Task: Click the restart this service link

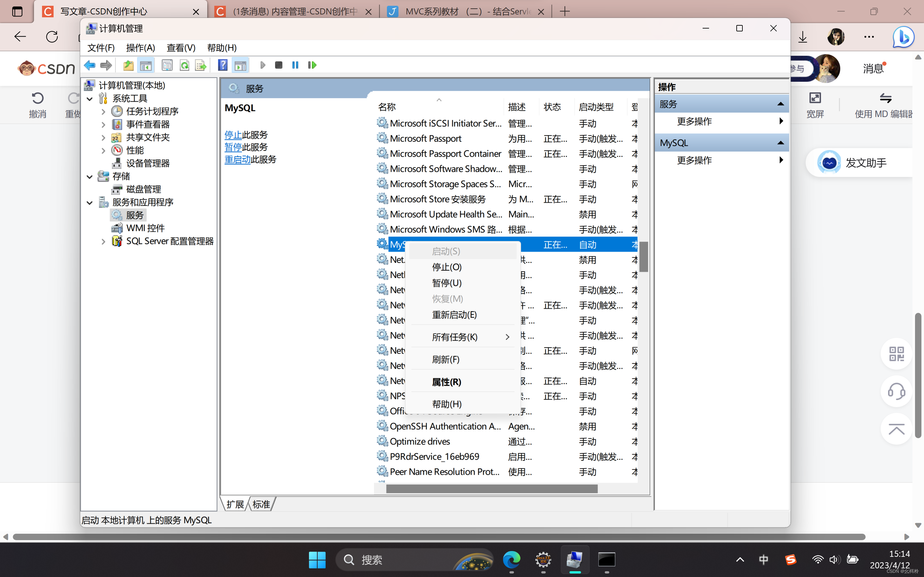Action: pyautogui.click(x=237, y=160)
